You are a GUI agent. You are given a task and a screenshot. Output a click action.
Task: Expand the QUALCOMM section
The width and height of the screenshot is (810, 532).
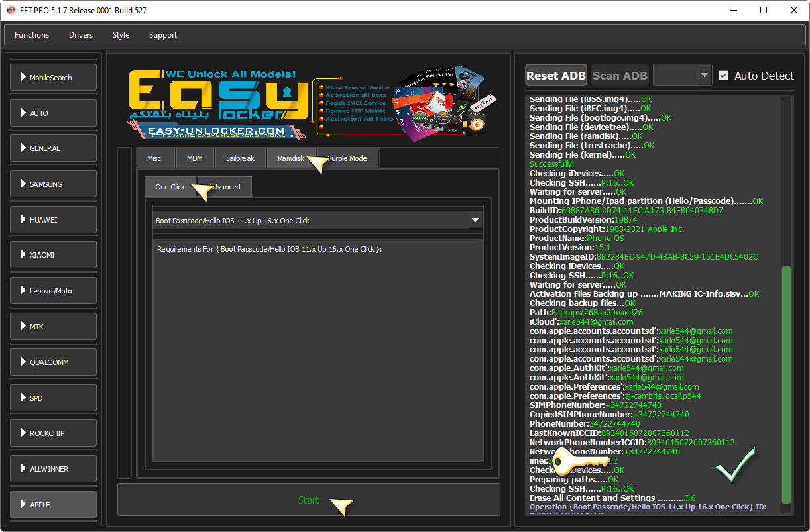point(54,362)
